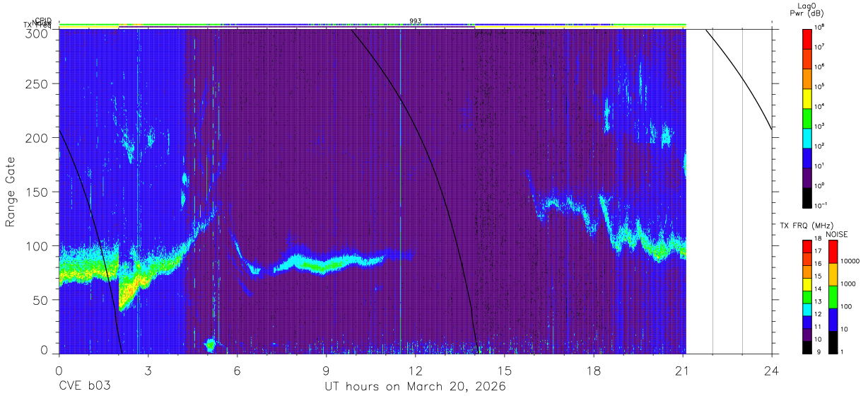Screen dimensions: 868x401
Task: Select the blue segment of Lag0 power colorbar
Action: (x=807, y=156)
